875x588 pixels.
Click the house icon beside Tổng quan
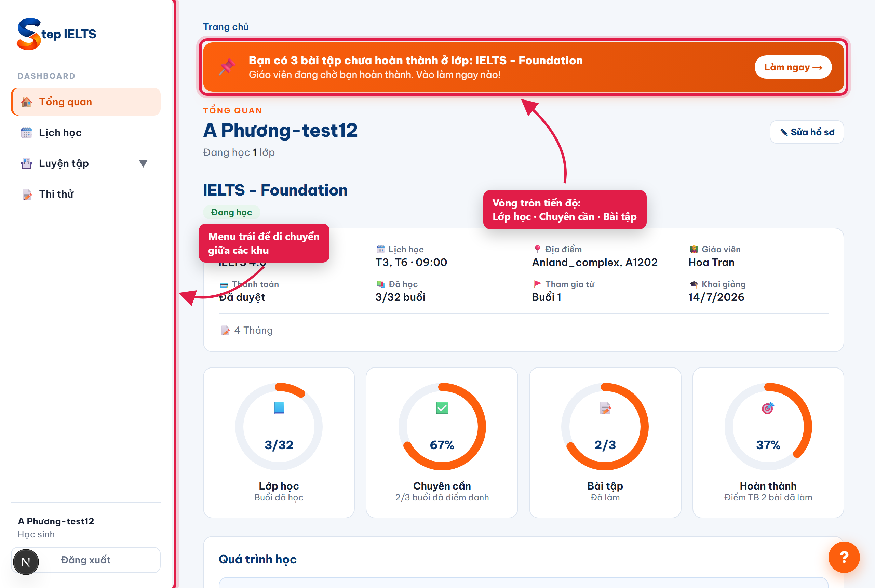(27, 102)
